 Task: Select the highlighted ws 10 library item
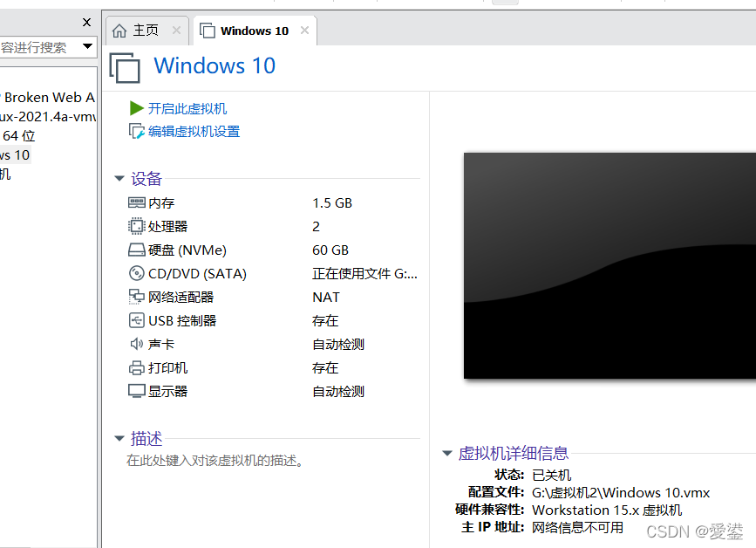[16, 154]
